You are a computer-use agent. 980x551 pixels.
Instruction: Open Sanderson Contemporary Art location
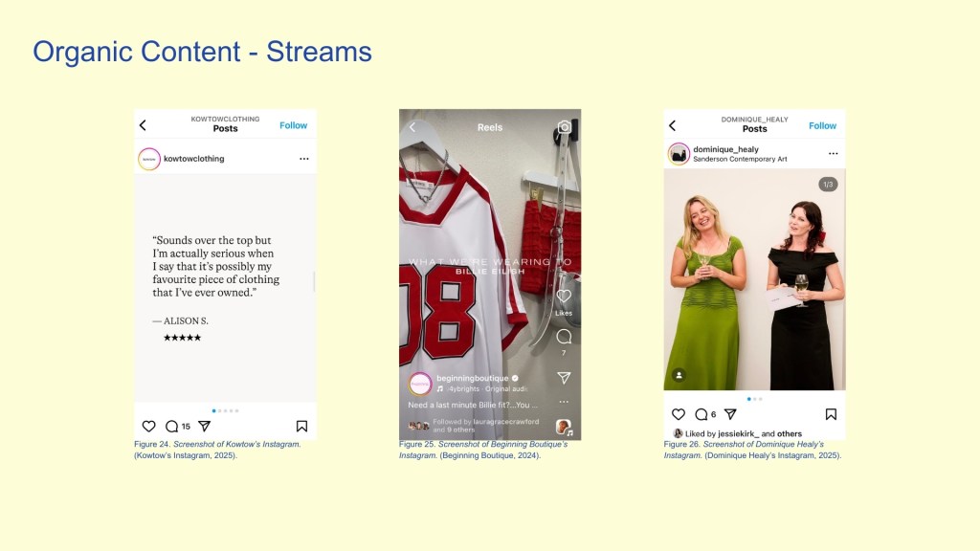[740, 160]
